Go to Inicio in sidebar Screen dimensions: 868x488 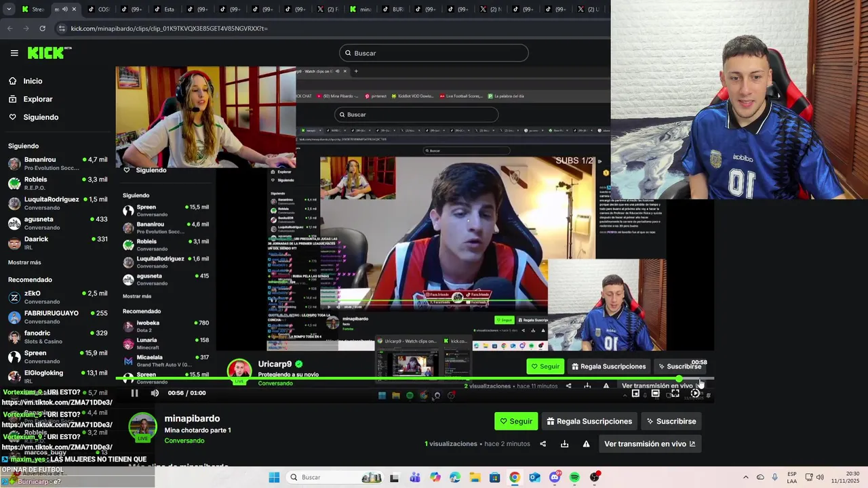pos(33,81)
